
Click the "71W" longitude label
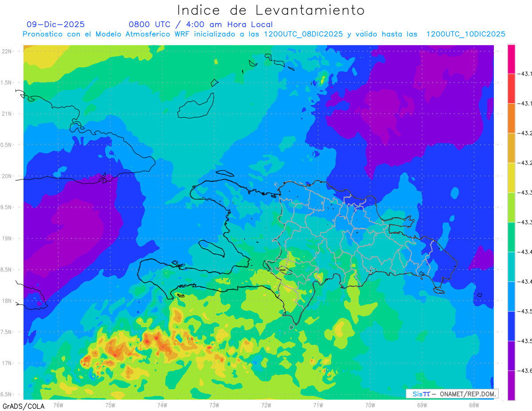(x=318, y=405)
